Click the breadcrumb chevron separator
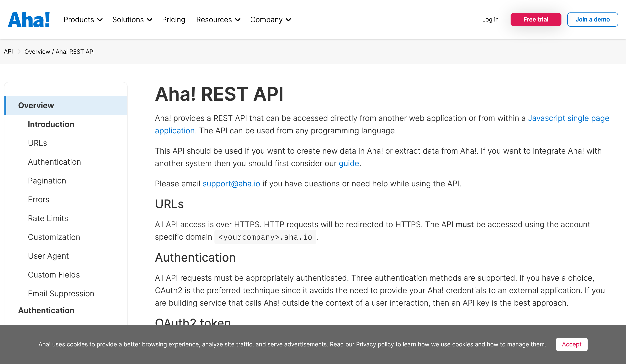Screen dimensions: 626x364 [x=19, y=51]
